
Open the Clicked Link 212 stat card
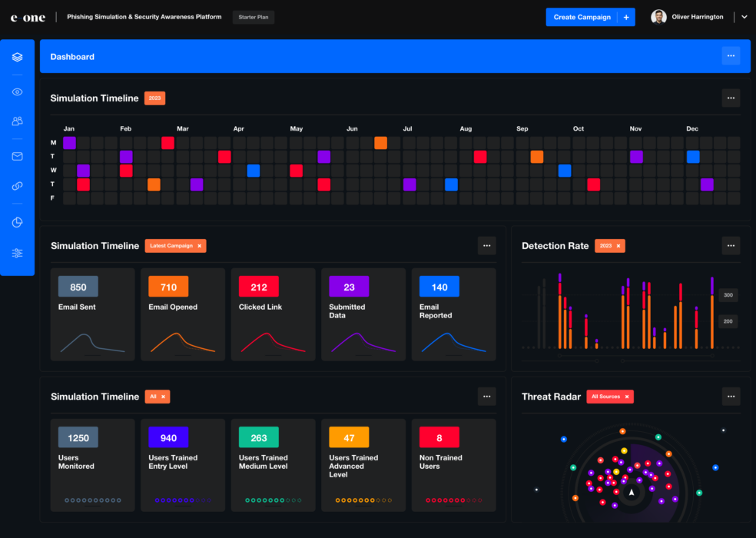click(273, 314)
